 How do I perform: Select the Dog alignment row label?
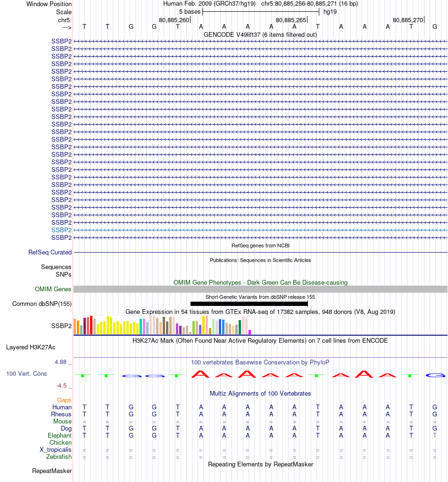[x=66, y=428]
